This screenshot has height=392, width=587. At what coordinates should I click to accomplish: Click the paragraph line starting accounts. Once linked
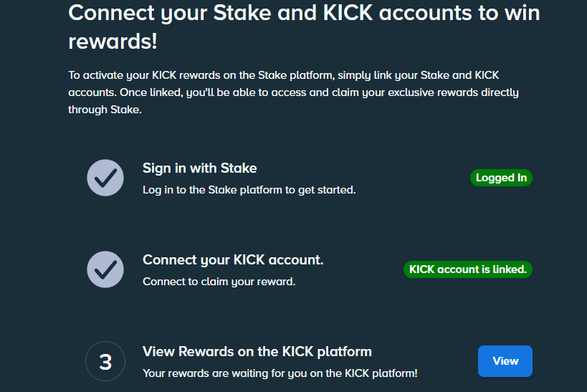click(x=293, y=92)
